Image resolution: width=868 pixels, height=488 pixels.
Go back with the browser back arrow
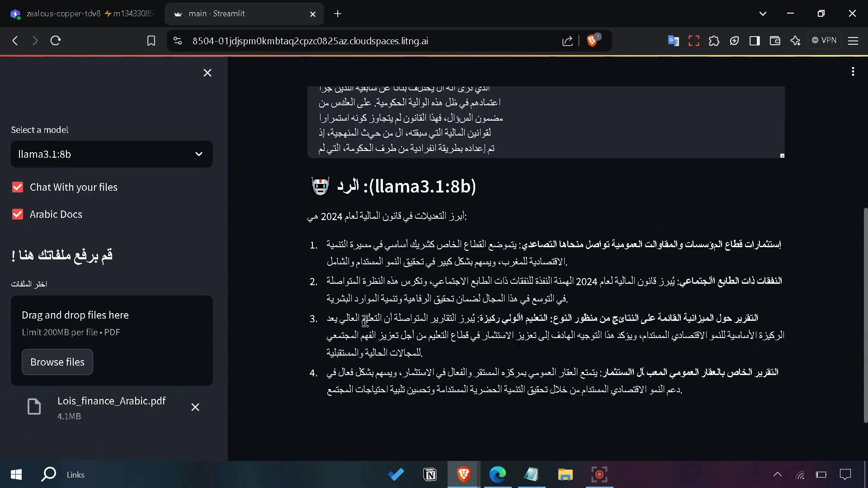coord(15,41)
